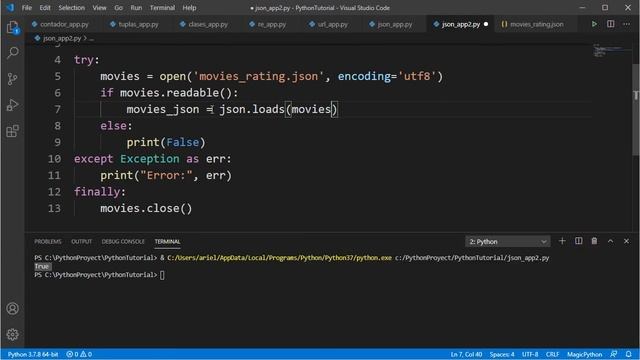
Task: Change indentation via Spaces: 4
Action: click(502, 354)
